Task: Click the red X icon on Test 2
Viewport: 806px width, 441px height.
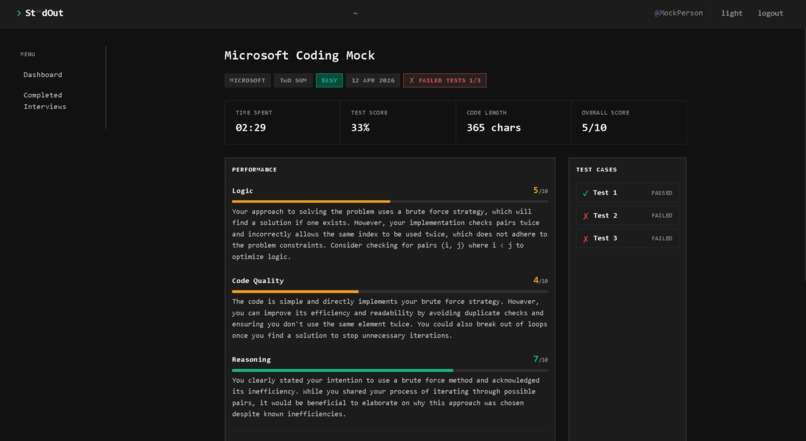Action: pos(585,216)
